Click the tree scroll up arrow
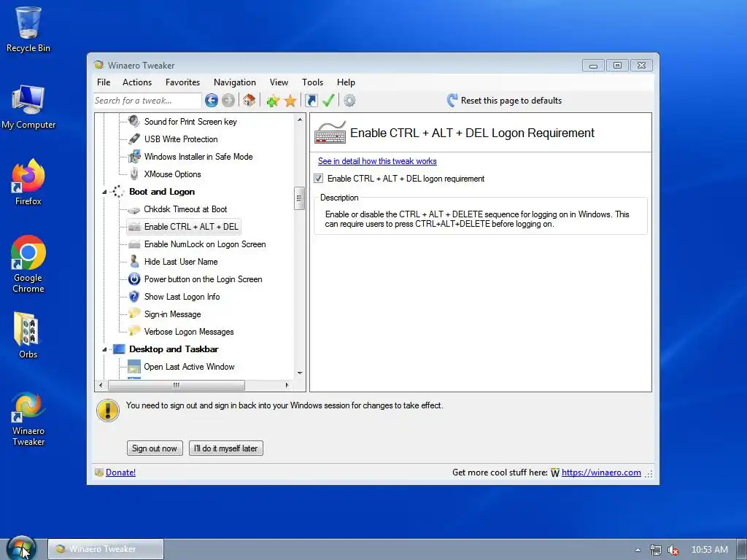The width and height of the screenshot is (747, 560). click(x=300, y=120)
